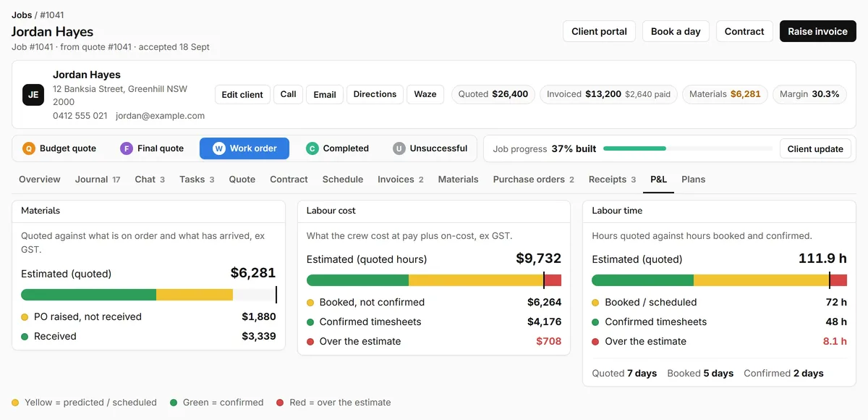
Task: Open the Invoices tab
Action: click(x=401, y=180)
